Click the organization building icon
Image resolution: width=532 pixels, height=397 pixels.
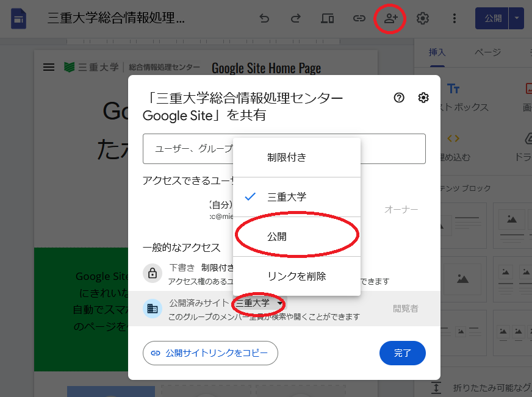pos(153,309)
